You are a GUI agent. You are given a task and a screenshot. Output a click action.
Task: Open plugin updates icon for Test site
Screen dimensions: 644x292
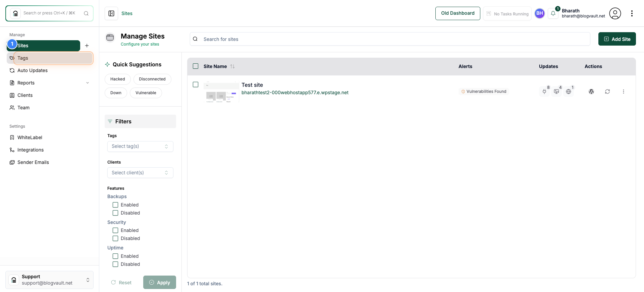coord(544,92)
